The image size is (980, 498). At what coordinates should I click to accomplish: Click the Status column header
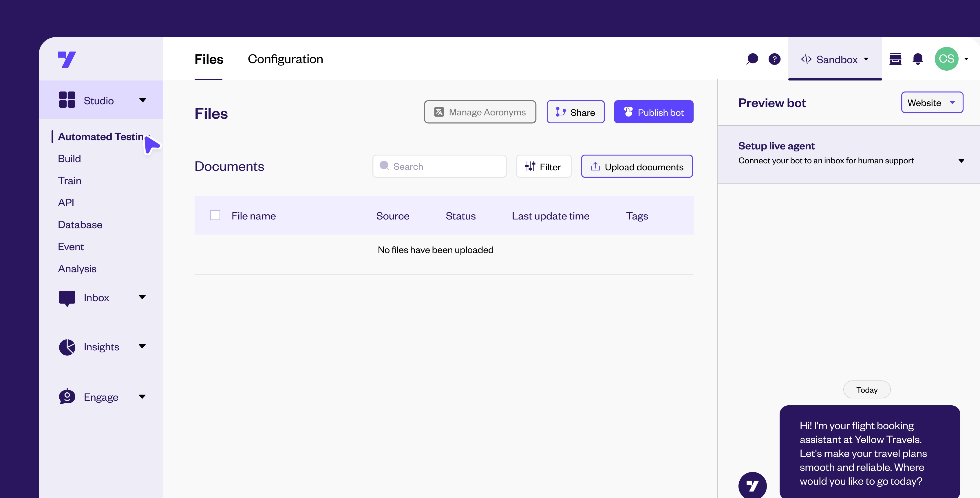460,216
